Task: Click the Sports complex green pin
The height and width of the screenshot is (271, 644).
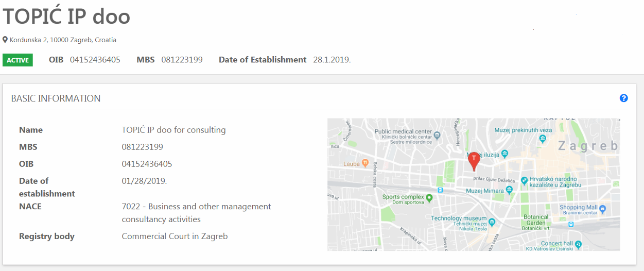Action: pos(429,197)
